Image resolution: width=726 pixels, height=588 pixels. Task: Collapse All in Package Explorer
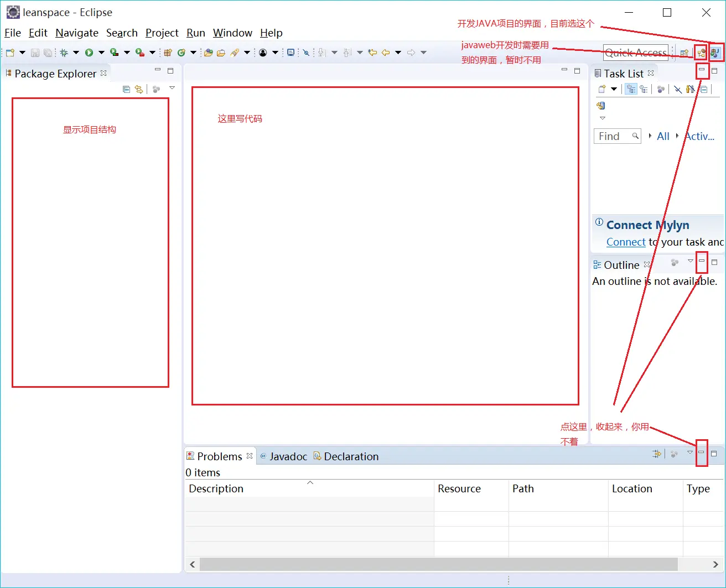(126, 89)
